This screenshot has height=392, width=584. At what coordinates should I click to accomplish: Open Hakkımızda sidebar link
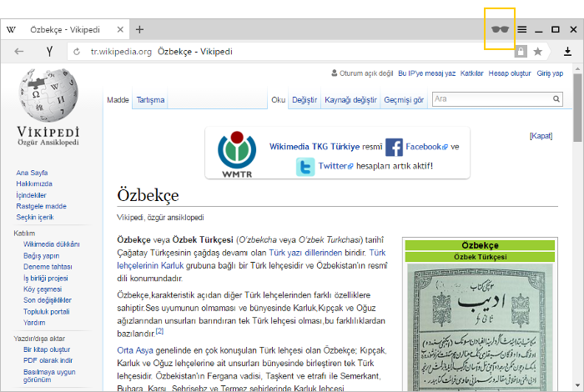coord(34,183)
